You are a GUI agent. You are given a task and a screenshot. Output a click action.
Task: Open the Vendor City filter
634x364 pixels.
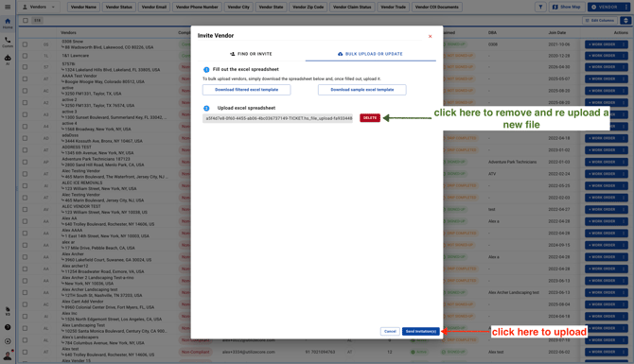tap(238, 7)
